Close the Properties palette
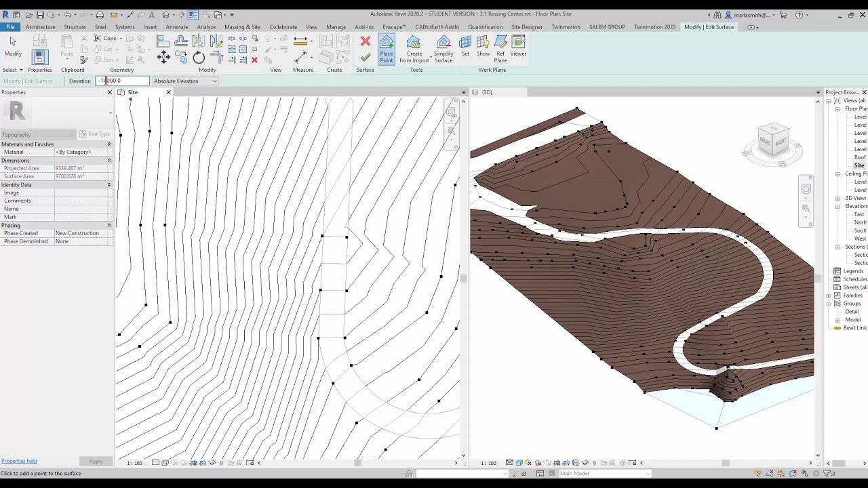The height and width of the screenshot is (488, 868). 109,92
